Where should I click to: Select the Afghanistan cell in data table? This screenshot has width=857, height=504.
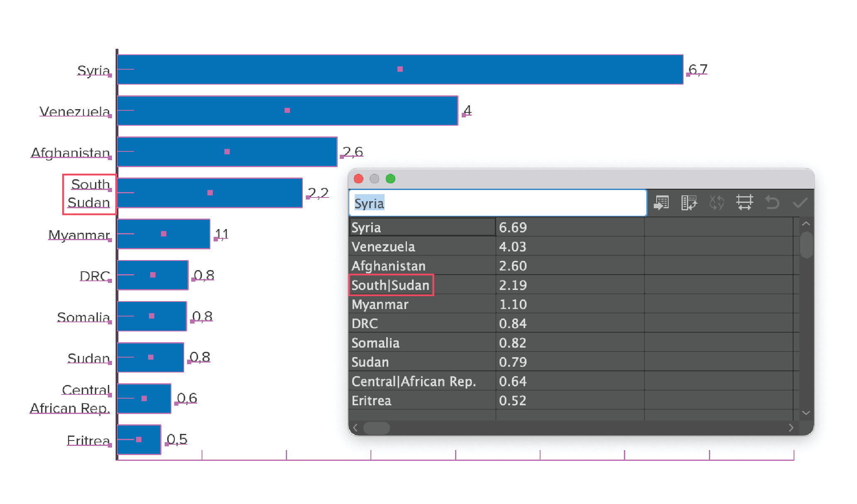(422, 265)
